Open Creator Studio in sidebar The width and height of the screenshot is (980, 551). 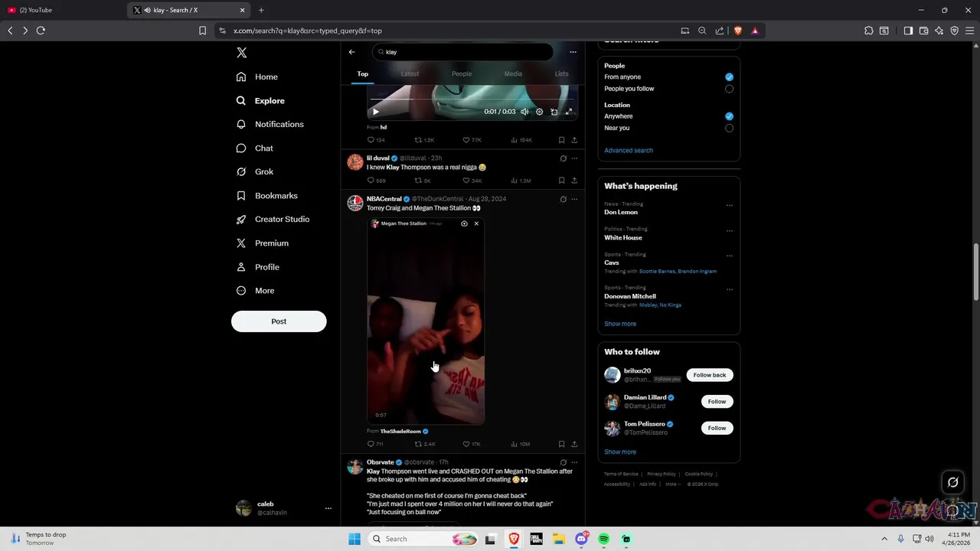(x=273, y=219)
